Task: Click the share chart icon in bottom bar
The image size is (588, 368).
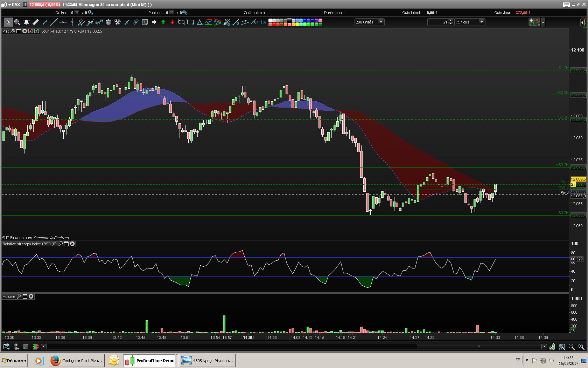Action: pyautogui.click(x=6, y=347)
